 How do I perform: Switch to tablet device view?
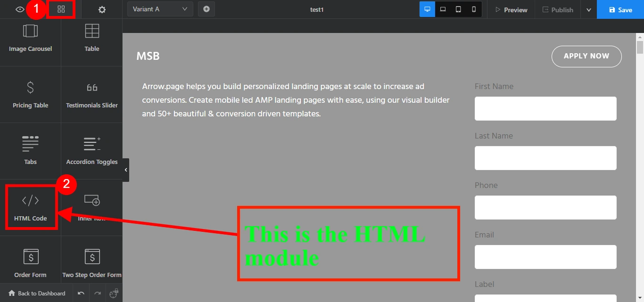click(x=458, y=9)
